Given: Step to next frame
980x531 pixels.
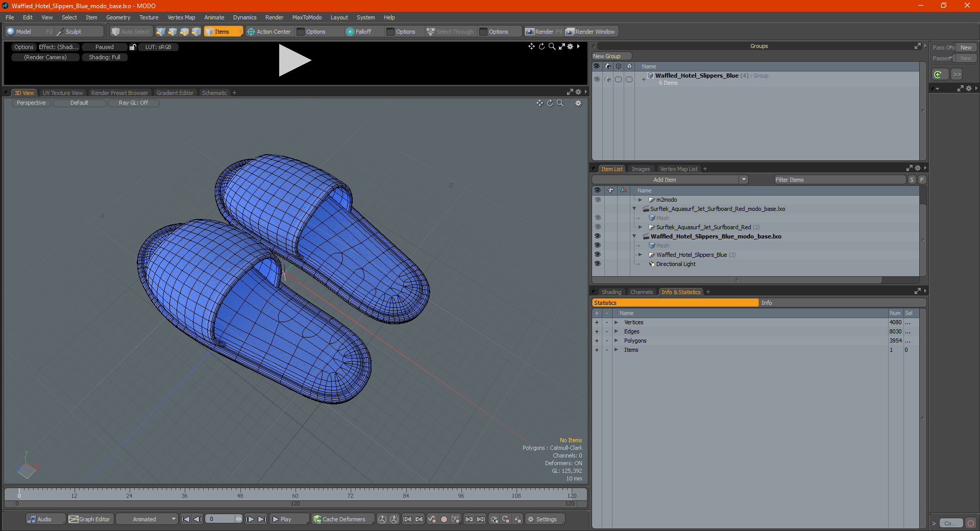Looking at the screenshot, I should (250, 519).
